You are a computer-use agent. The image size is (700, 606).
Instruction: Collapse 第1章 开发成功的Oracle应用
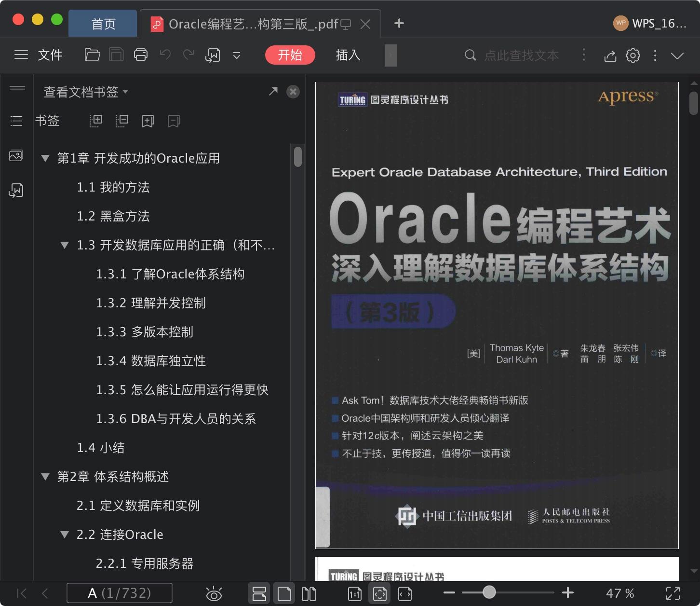click(45, 158)
